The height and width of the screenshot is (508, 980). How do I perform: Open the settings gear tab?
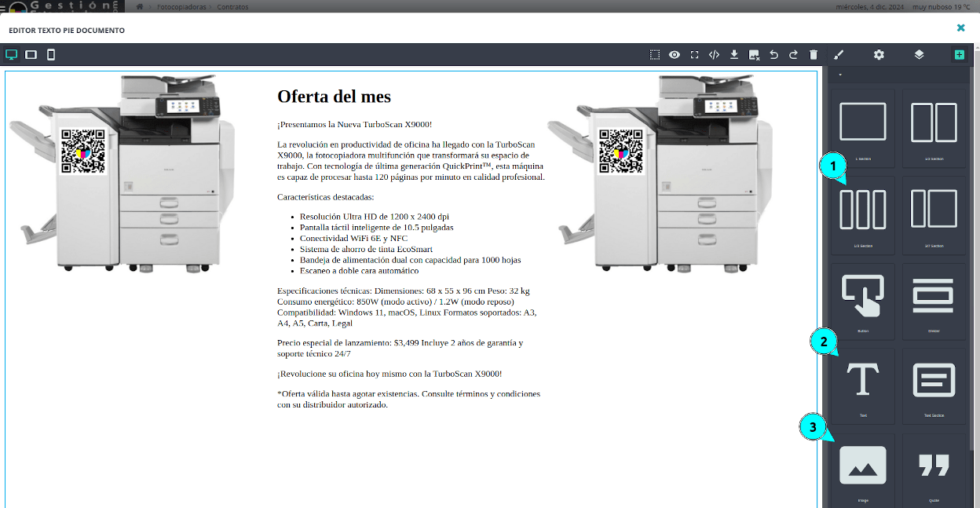(879, 55)
